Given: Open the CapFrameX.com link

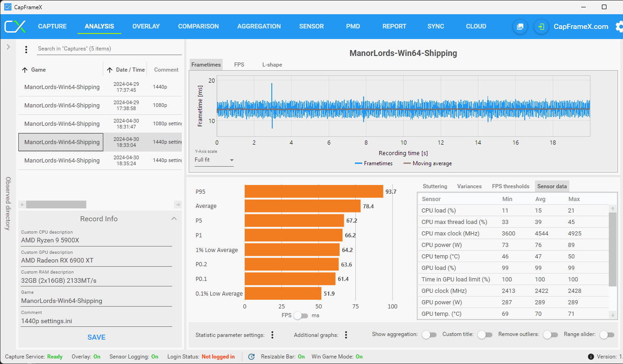Looking at the screenshot, I should [x=581, y=27].
